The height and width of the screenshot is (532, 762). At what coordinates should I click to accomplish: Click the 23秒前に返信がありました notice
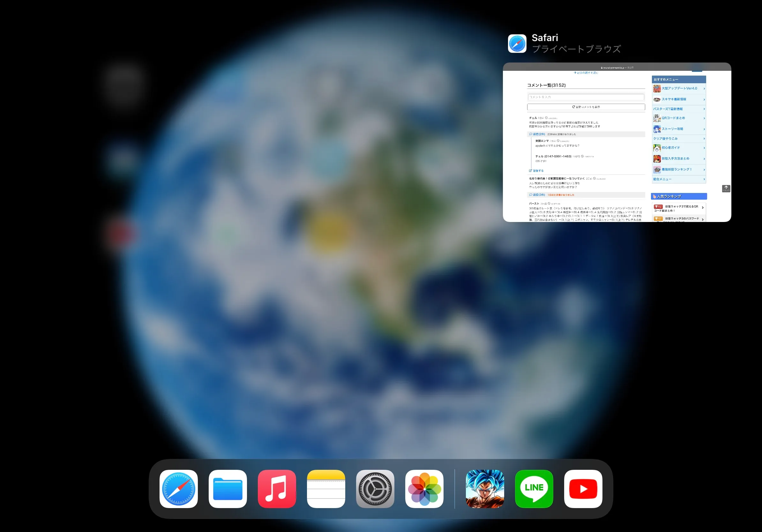(562, 134)
